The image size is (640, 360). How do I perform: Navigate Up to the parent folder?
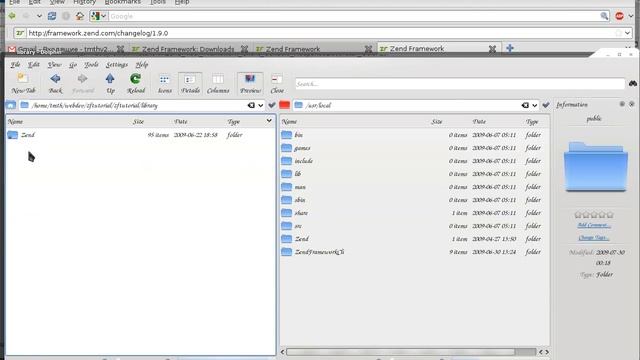(110, 84)
